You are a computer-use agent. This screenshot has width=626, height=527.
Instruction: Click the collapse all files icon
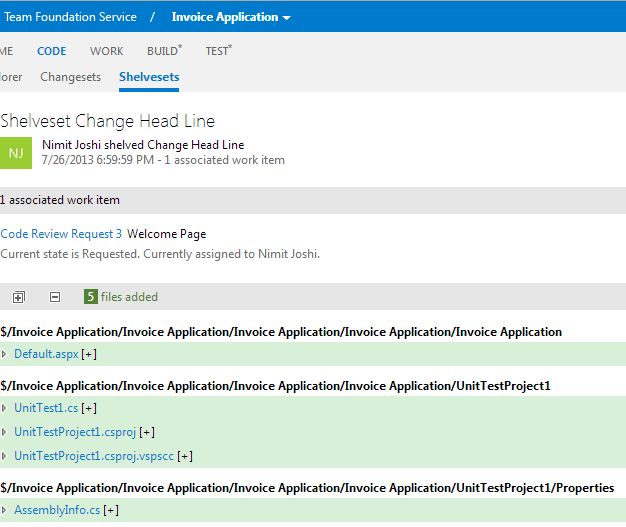[55, 297]
